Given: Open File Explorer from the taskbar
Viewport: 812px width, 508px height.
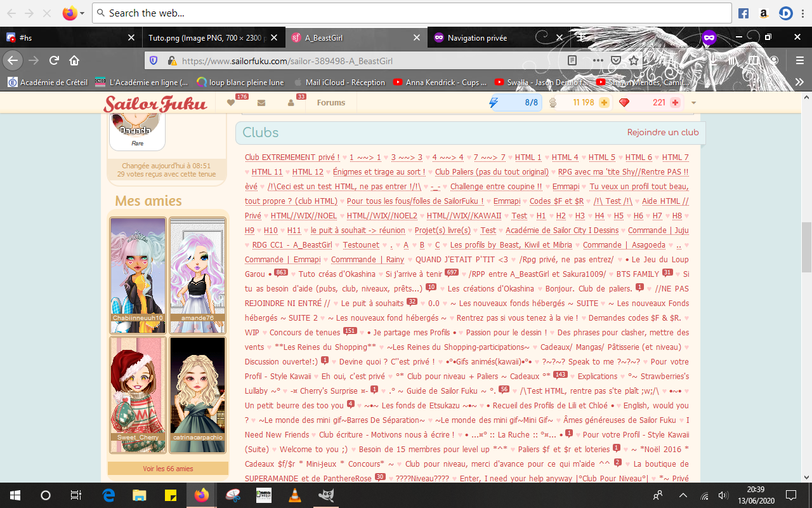Looking at the screenshot, I should click(140, 495).
